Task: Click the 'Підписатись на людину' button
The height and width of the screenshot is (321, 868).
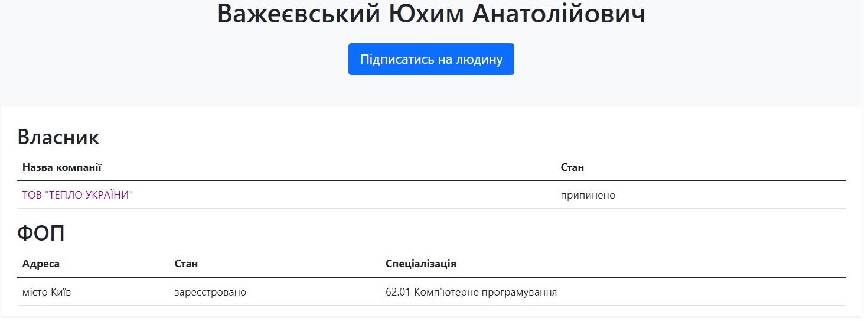Action: coord(431,59)
